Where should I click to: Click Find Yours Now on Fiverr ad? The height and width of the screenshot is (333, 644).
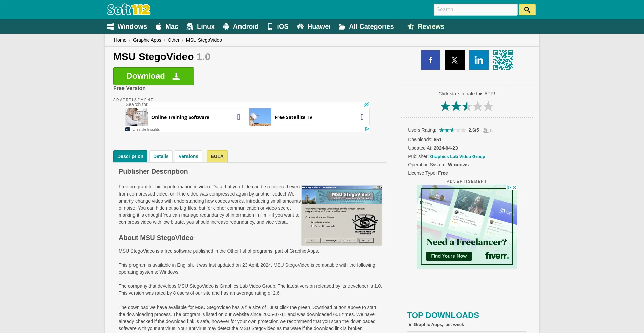[x=449, y=256]
